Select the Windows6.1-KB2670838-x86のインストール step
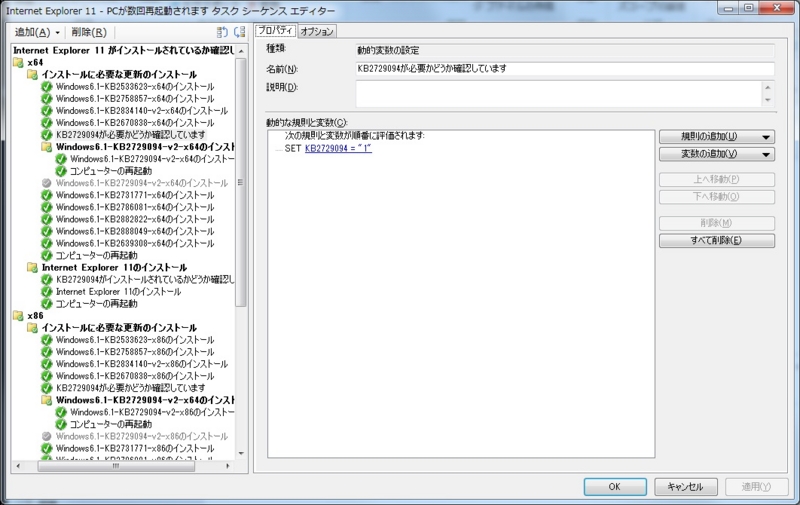The height and width of the screenshot is (505, 800). (135, 376)
